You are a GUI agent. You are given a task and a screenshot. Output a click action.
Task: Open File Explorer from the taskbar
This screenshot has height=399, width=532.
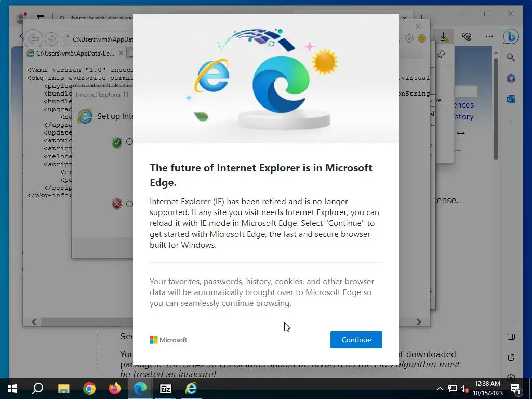[x=63, y=389]
